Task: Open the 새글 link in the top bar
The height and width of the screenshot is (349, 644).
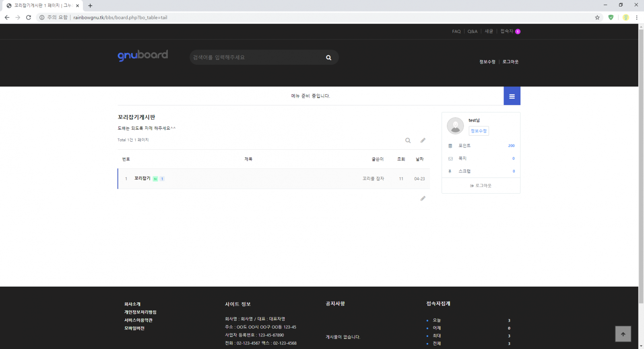Action: coord(489,31)
